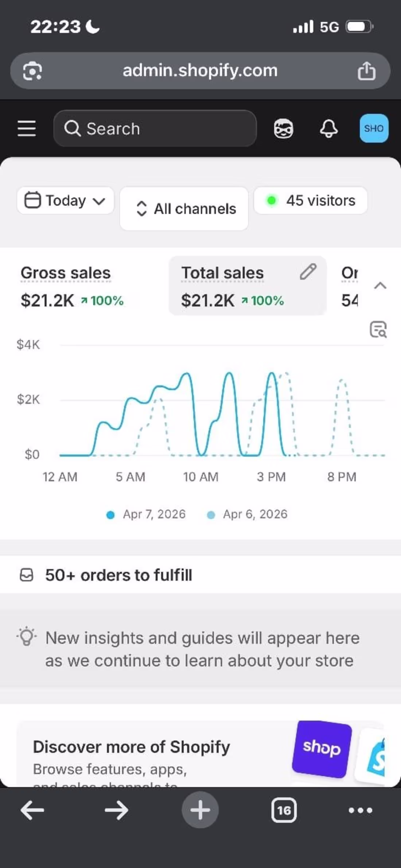The image size is (401, 868).
Task: Tap the browser address bar admin.shopify.com
Action: tap(200, 71)
